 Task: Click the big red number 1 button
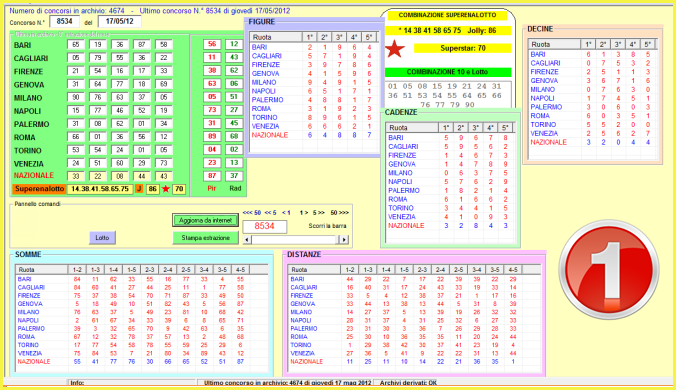(x=609, y=270)
